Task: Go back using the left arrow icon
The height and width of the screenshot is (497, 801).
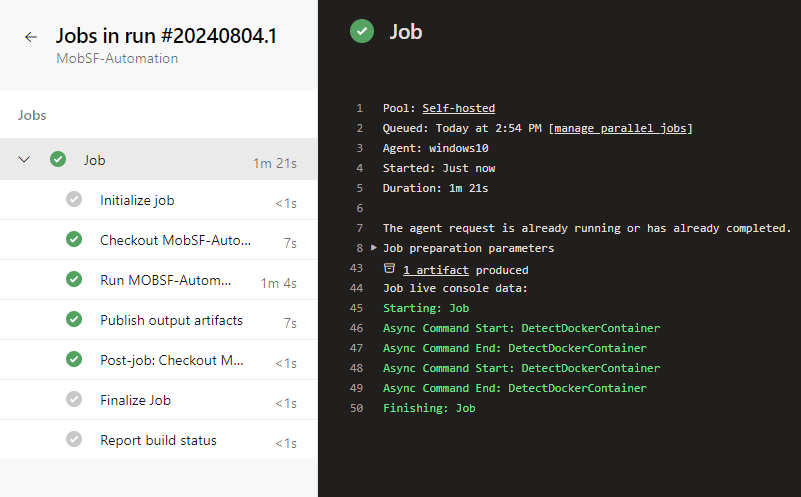Action: (x=31, y=37)
